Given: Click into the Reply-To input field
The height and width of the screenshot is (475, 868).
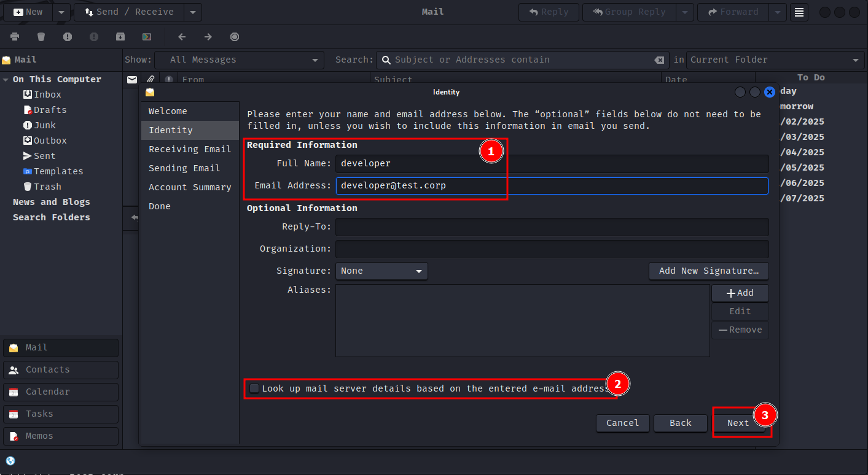Looking at the screenshot, I should point(552,227).
